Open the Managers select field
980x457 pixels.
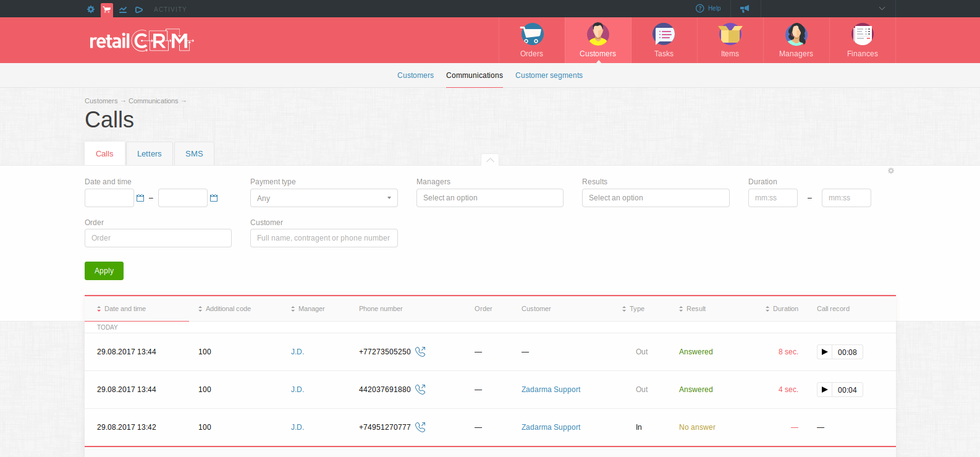[x=490, y=198]
